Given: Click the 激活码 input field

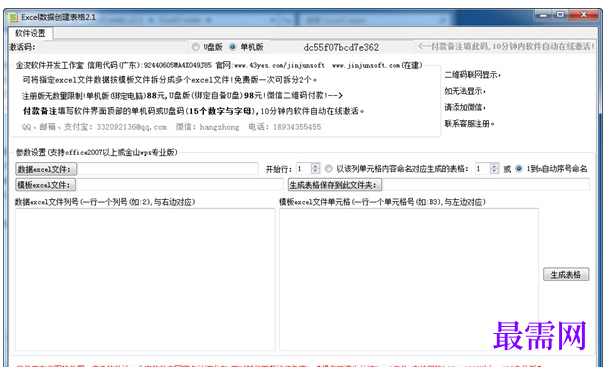Looking at the screenshot, I should [x=115, y=47].
